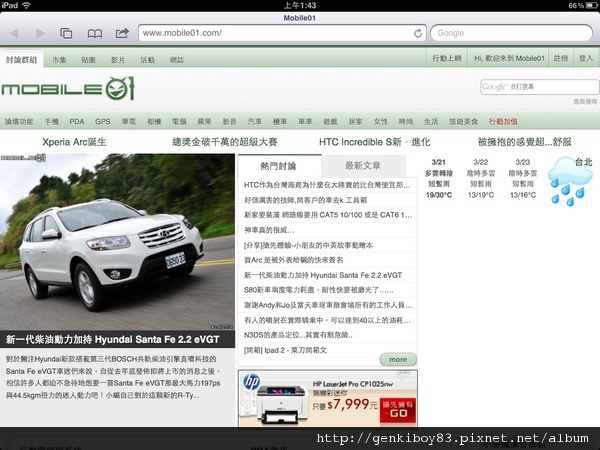Focus the address bar www.mobile01.com
This screenshot has width=600, height=450.
[x=282, y=33]
